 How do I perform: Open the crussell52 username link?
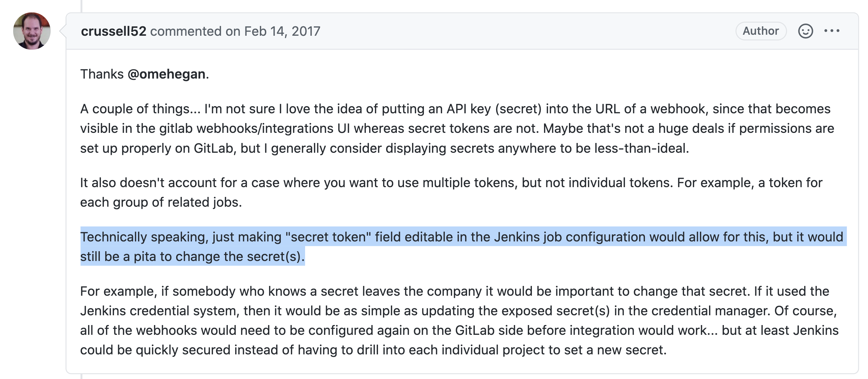(x=113, y=31)
